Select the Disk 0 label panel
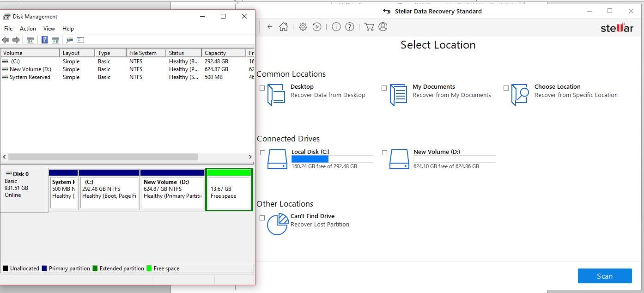644x293 pixels. pos(24,189)
